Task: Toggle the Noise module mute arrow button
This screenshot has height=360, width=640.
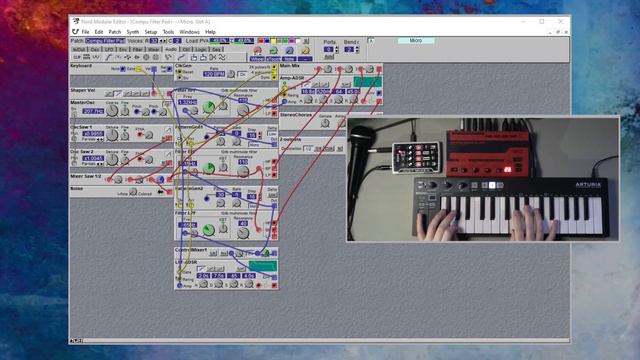Action: click(161, 191)
